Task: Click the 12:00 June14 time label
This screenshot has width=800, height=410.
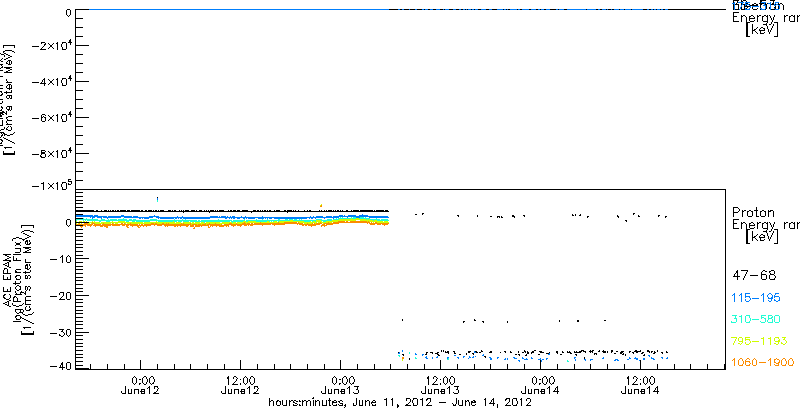Action: click(x=640, y=385)
